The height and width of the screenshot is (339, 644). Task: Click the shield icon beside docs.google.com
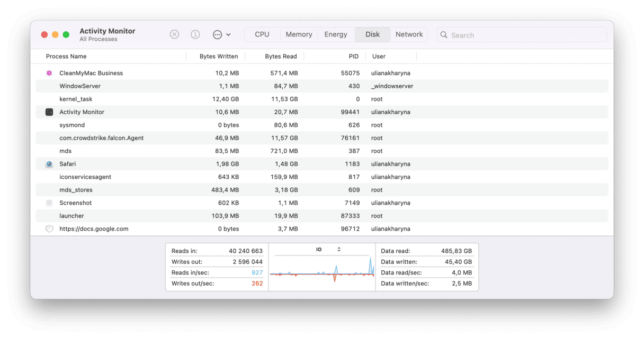[49, 229]
